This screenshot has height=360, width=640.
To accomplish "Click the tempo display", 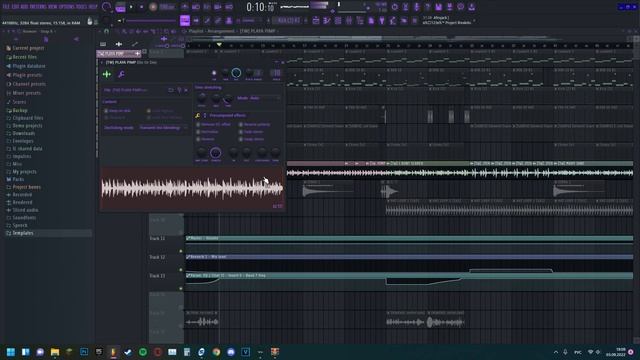I will point(167,7).
